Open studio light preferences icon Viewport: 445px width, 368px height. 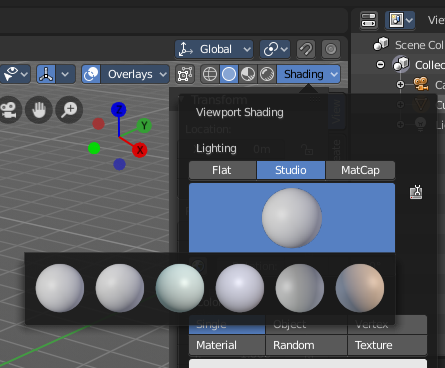416,192
